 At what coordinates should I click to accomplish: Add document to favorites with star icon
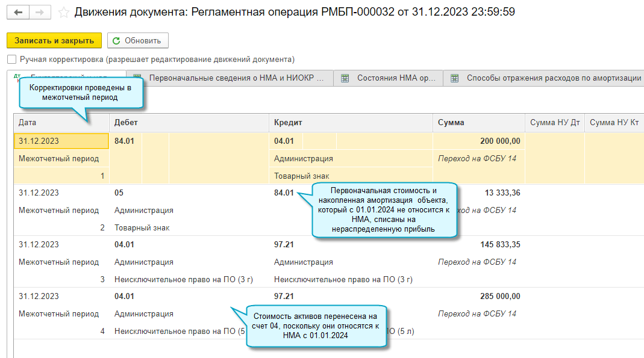pyautogui.click(x=64, y=12)
